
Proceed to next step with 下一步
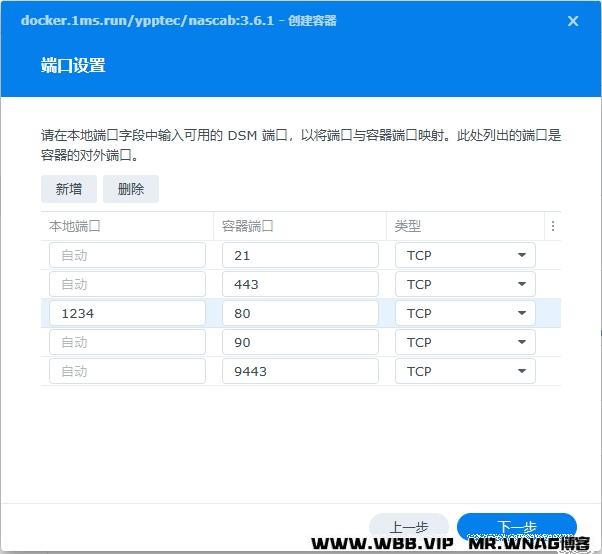(x=516, y=527)
